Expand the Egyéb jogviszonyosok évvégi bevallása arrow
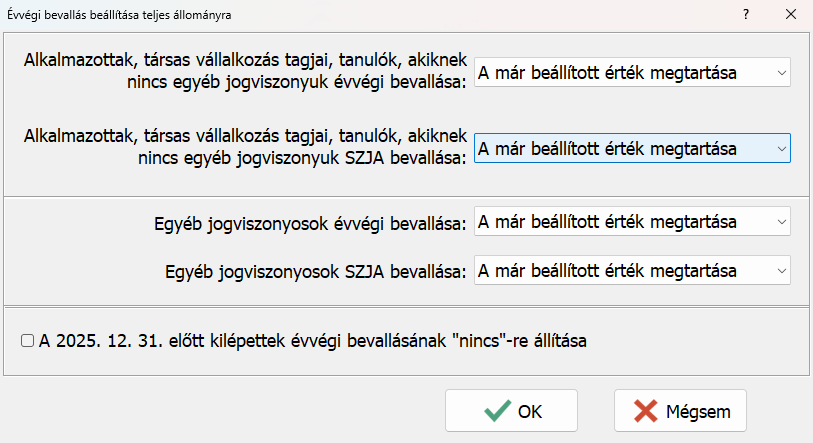Screen dimensions: 813x443 click(x=778, y=221)
